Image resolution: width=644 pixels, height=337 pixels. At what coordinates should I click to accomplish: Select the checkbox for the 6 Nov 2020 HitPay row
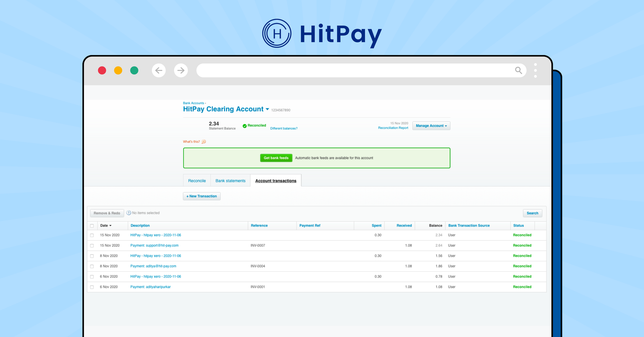tap(92, 277)
